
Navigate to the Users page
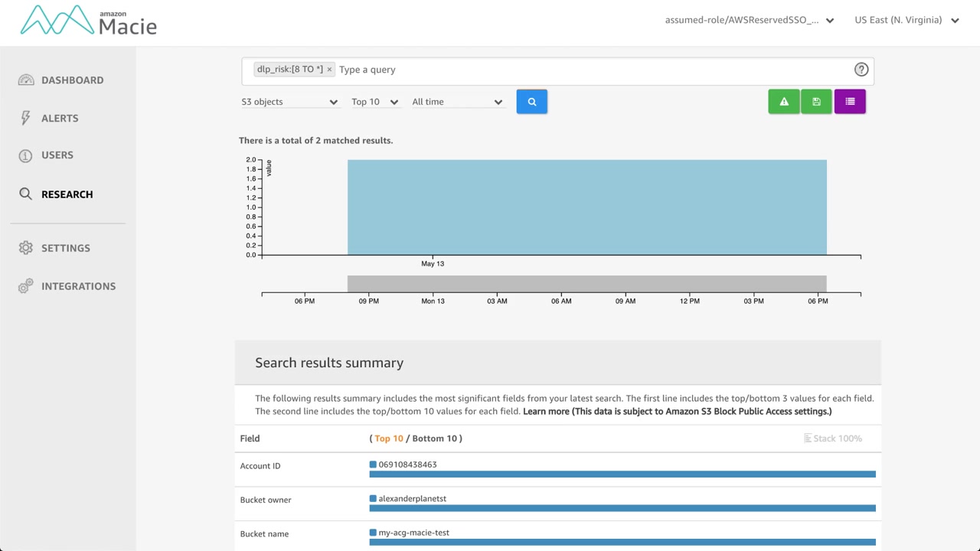pyautogui.click(x=57, y=155)
